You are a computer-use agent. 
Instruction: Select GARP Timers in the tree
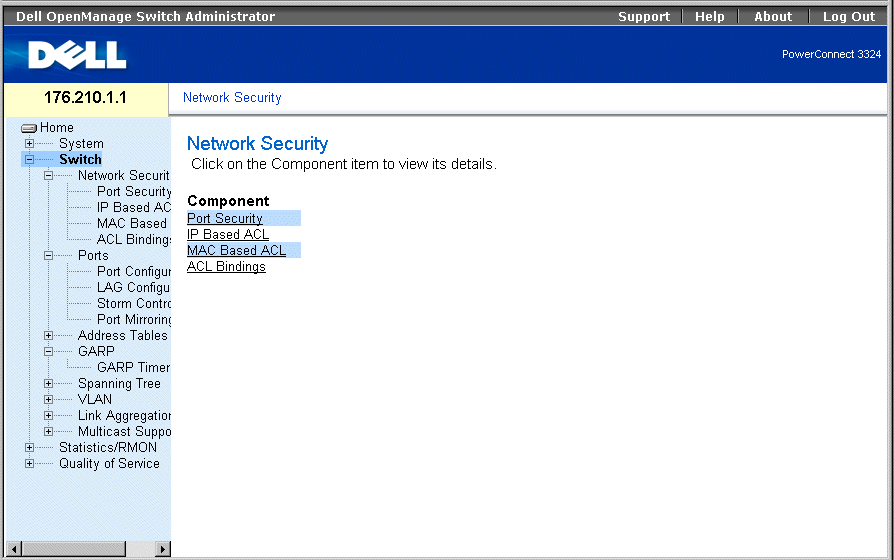pyautogui.click(x=133, y=367)
